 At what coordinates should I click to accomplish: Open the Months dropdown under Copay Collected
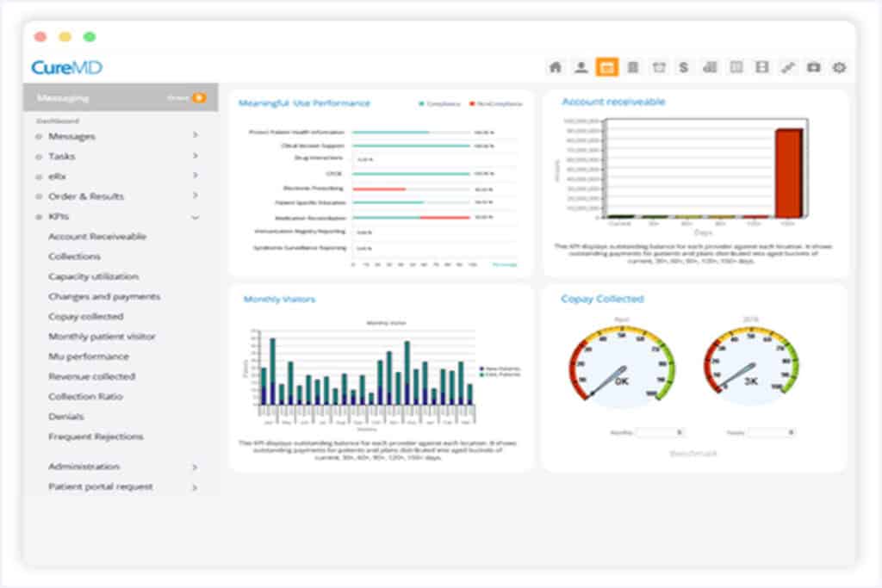click(x=661, y=432)
